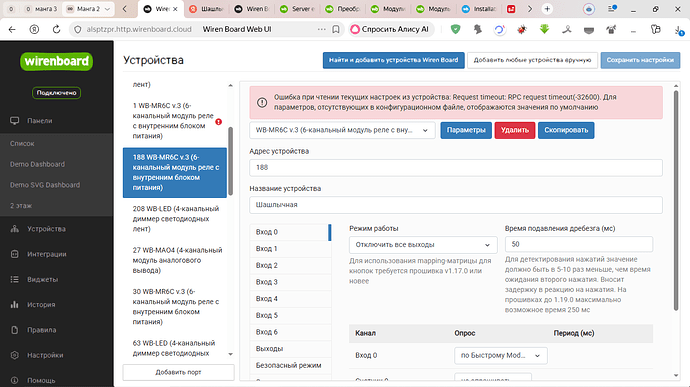Open device type dropdown WB-MR6C v.3
Image resolution: width=690 pixels, height=387 pixels.
342,130
